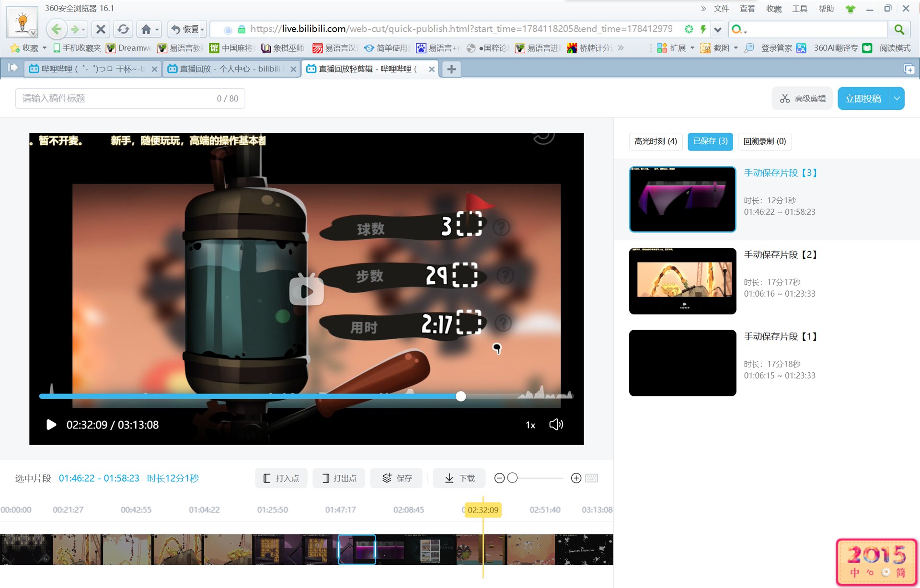Open the 工具 menu

pyautogui.click(x=799, y=9)
